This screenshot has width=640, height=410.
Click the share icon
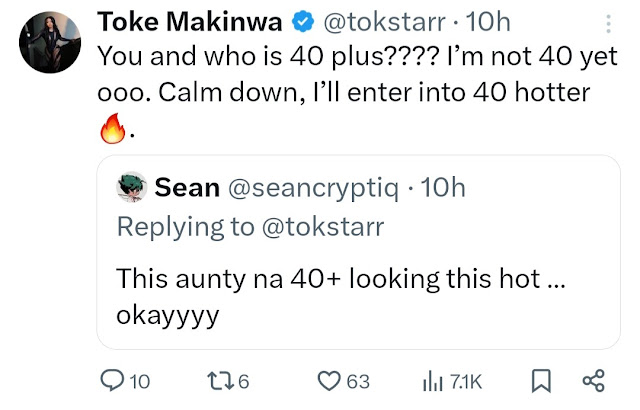[593, 381]
